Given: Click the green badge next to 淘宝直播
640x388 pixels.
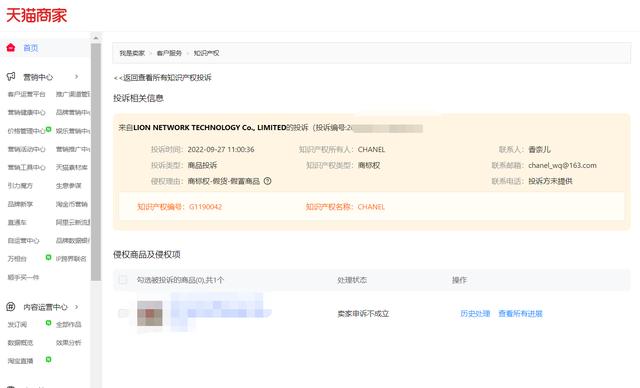Looking at the screenshot, I should coord(49,359).
